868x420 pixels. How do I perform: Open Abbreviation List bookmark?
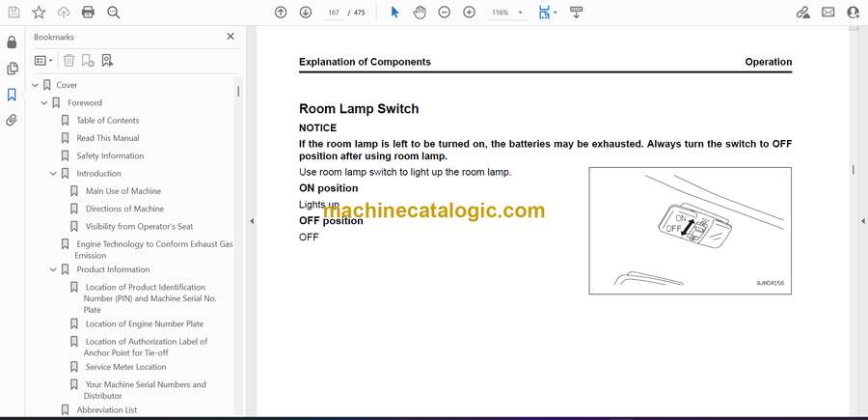point(107,410)
